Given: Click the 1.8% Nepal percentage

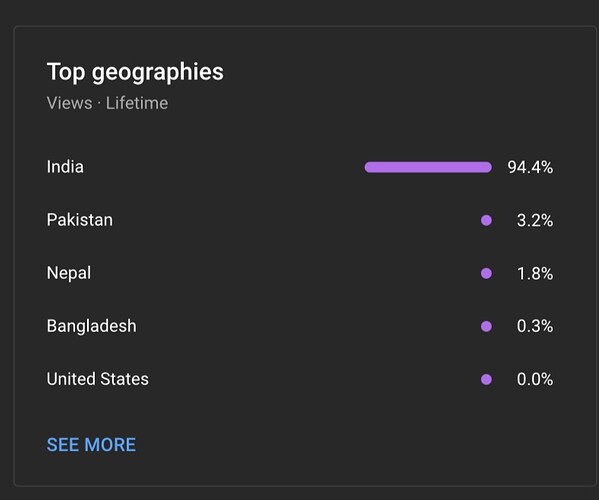Looking at the screenshot, I should (x=535, y=273).
